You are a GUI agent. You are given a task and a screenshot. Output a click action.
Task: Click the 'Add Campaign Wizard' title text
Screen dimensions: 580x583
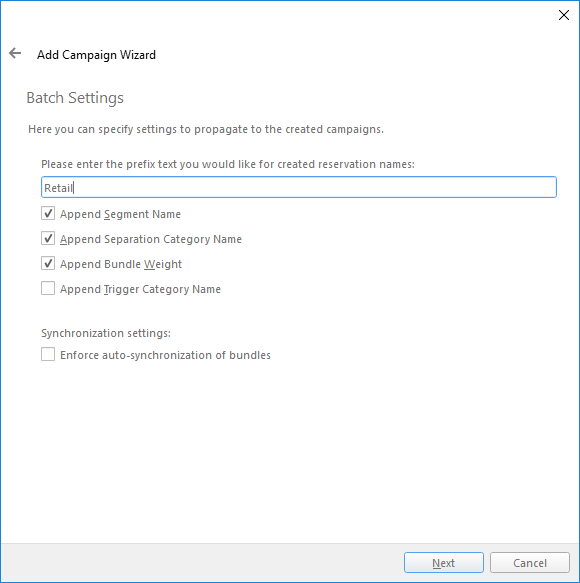(x=96, y=55)
